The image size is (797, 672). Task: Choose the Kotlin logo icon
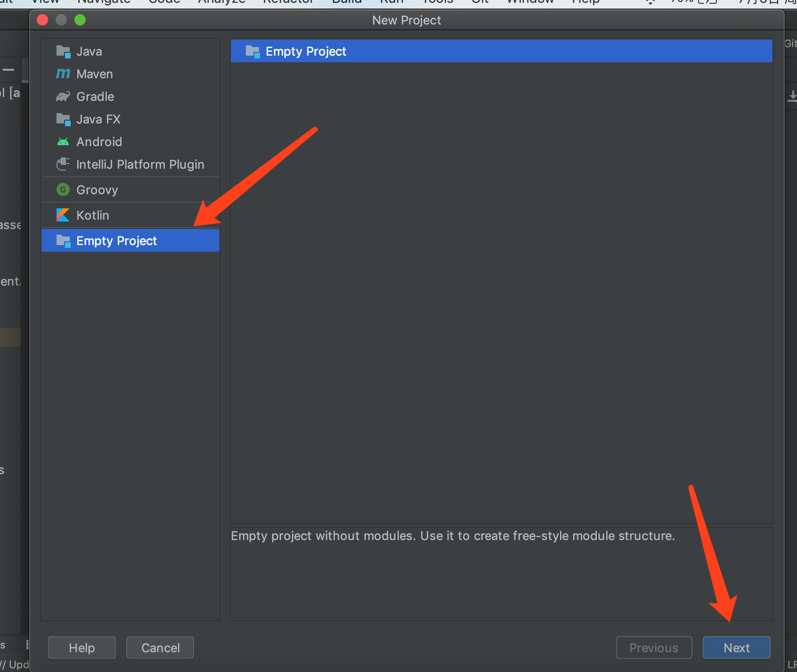[63, 215]
